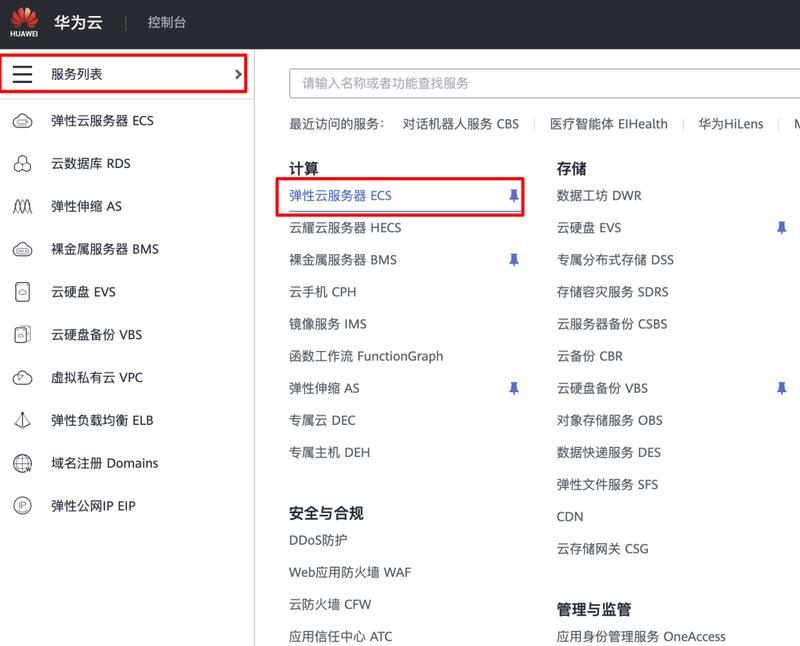Screen dimensions: 800x646
Task: Open 虚拟私有云 VPC from the sidebar
Action: coord(97,378)
